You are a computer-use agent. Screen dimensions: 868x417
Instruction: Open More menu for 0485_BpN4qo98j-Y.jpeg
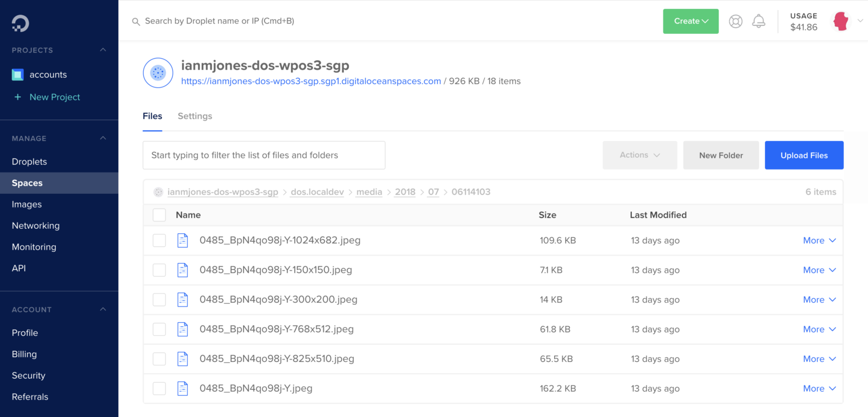(819, 388)
